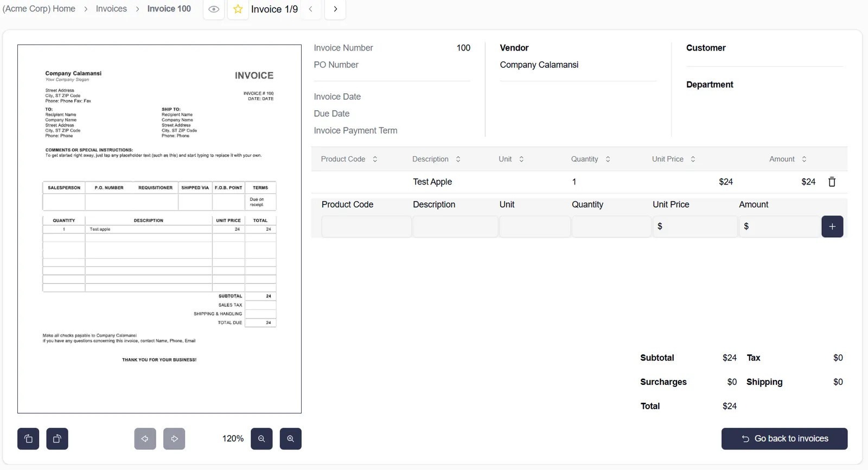The height and width of the screenshot is (470, 868).
Task: Click the Shipping label
Action: [x=764, y=382]
